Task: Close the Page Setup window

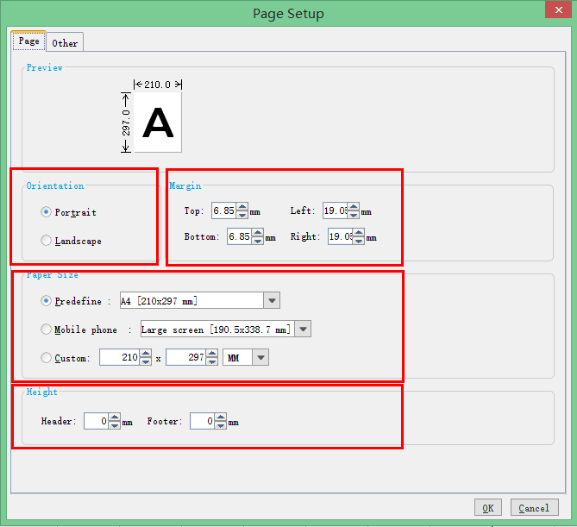Action: point(558,10)
